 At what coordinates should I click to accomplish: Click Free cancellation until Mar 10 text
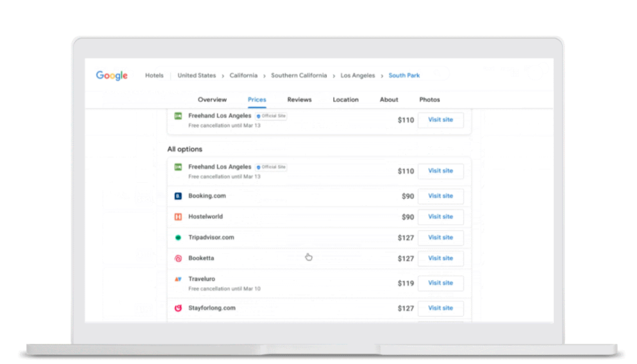point(224,288)
